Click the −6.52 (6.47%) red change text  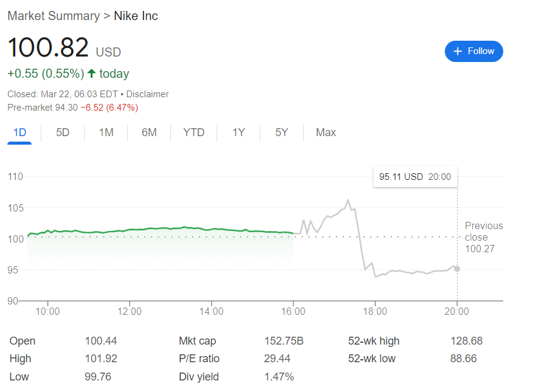[x=110, y=108]
